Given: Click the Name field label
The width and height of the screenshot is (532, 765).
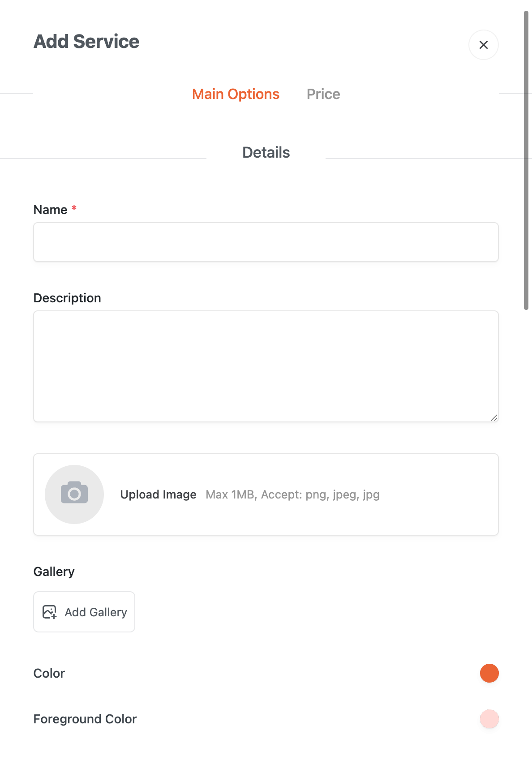Looking at the screenshot, I should 51,210.
